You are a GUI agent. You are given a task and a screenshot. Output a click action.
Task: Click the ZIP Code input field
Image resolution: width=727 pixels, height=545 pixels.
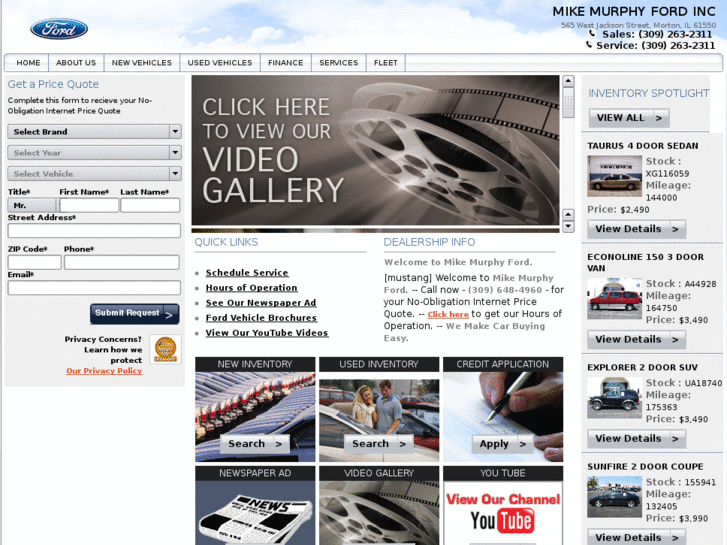point(35,262)
